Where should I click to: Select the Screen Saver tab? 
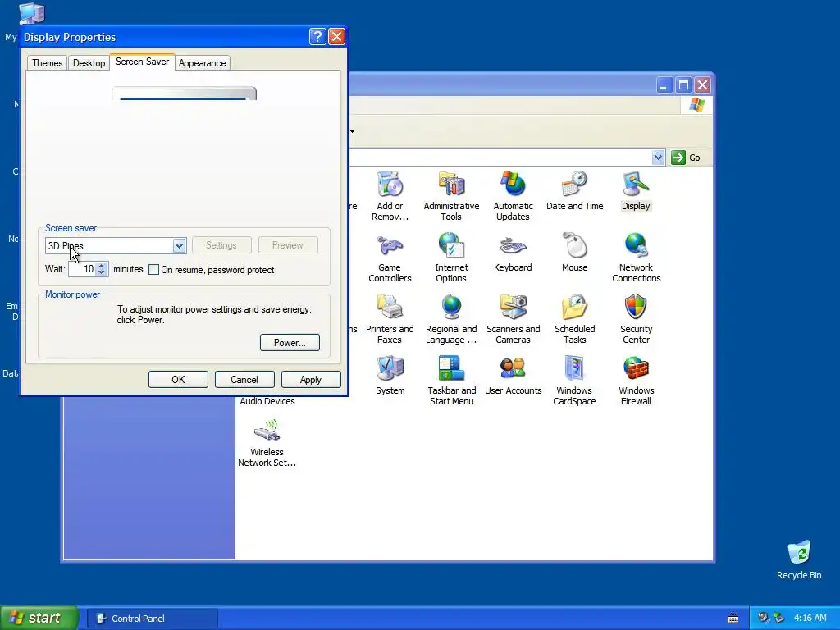pos(142,62)
